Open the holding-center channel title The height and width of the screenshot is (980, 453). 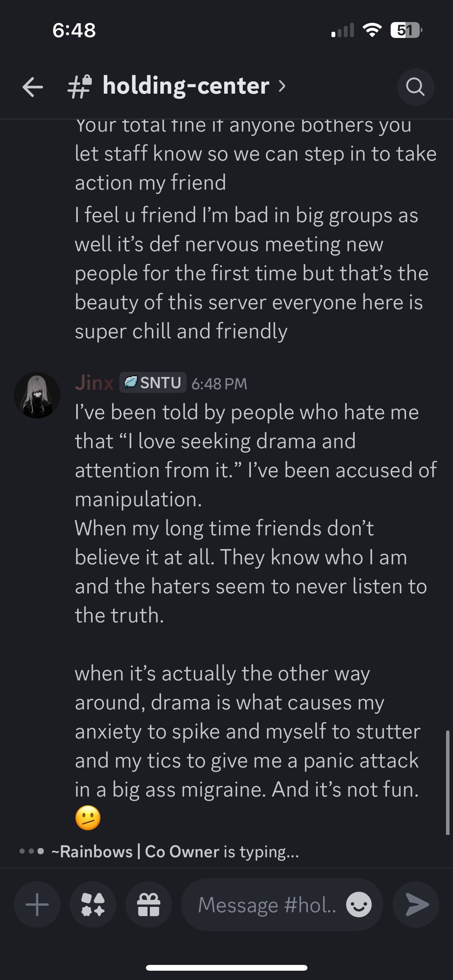point(186,86)
